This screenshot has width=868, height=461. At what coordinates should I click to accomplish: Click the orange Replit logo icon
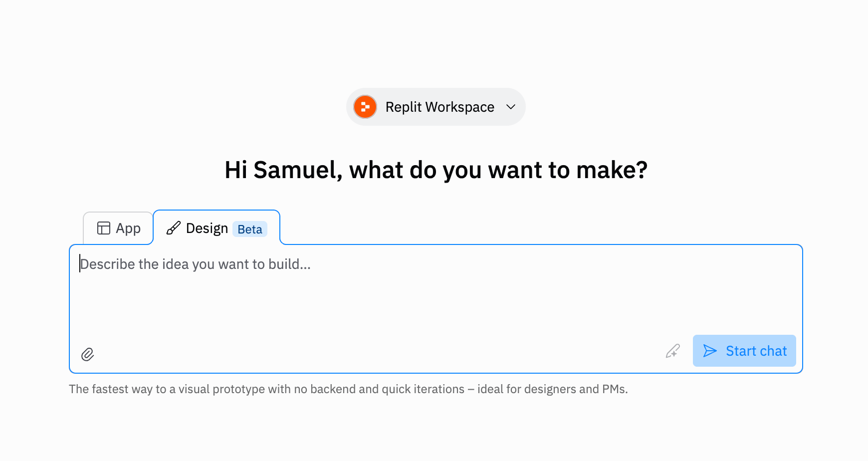(x=365, y=107)
